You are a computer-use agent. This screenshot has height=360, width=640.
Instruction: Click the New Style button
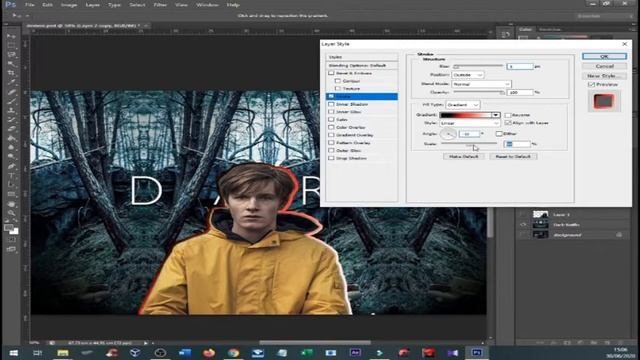604,76
